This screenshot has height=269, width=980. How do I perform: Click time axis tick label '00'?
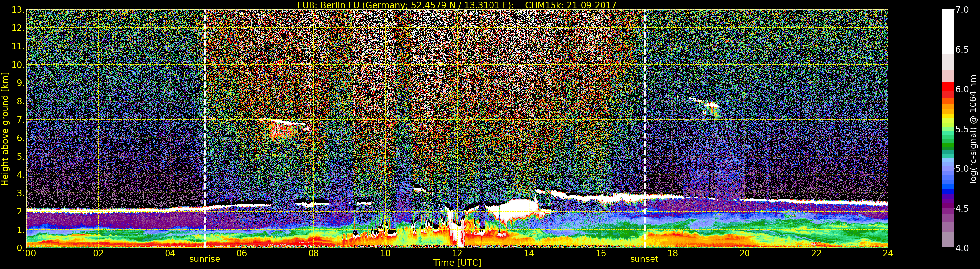[x=30, y=253]
